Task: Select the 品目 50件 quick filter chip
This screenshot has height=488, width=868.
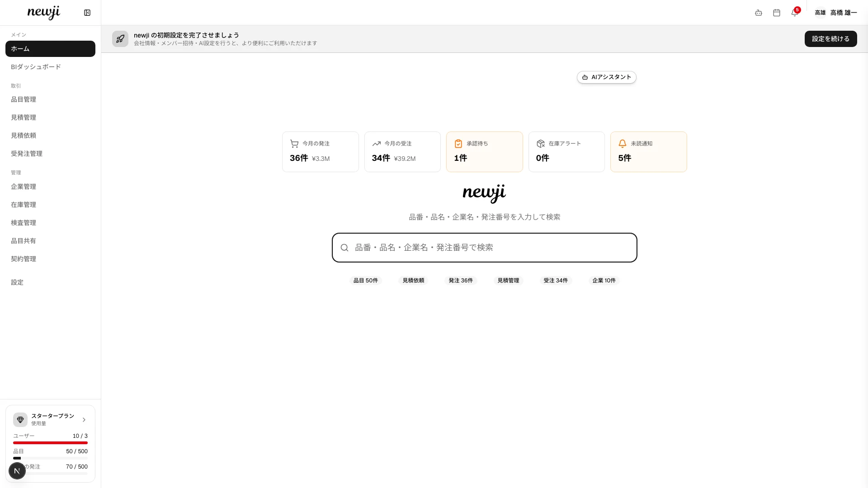Action: click(366, 281)
